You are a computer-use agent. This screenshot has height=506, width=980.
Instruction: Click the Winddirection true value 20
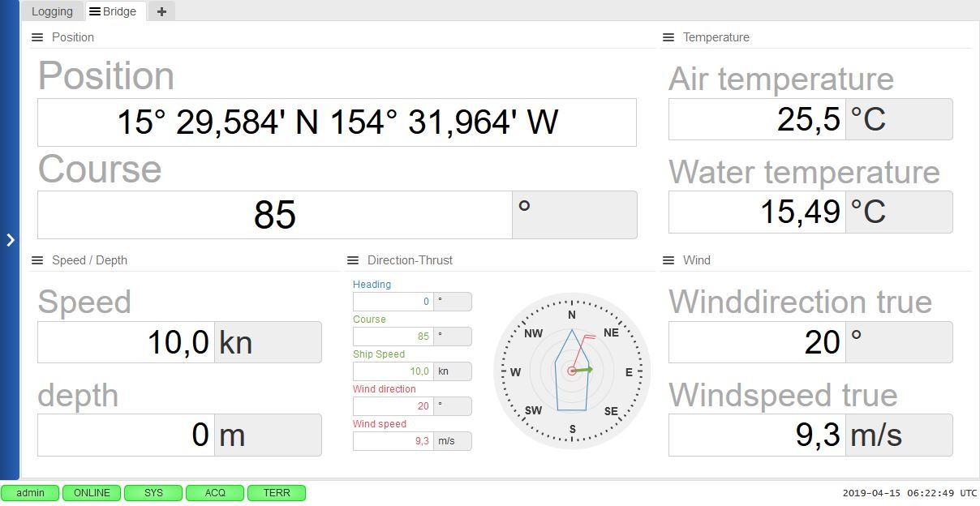tap(757, 342)
